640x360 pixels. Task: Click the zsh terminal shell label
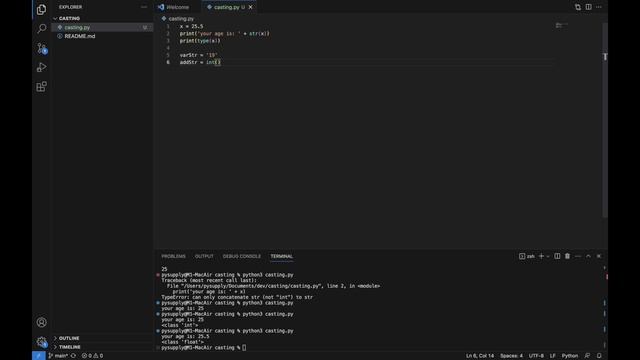pyautogui.click(x=527, y=256)
